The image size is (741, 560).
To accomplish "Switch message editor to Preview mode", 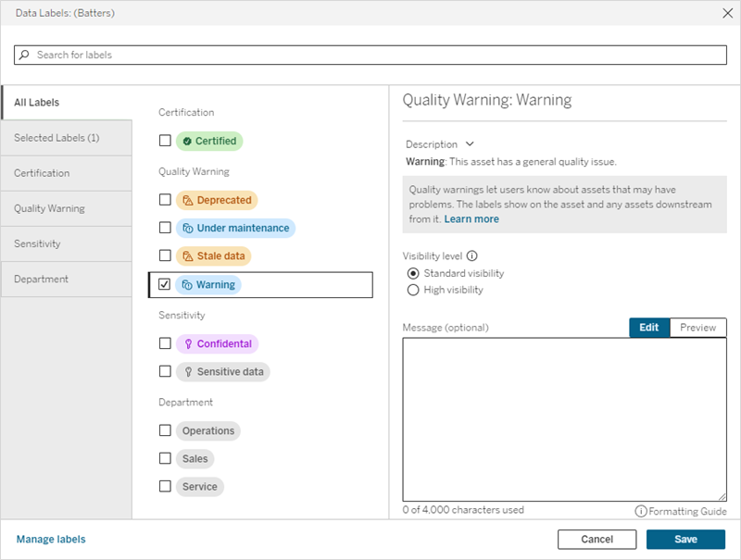I will coord(698,328).
